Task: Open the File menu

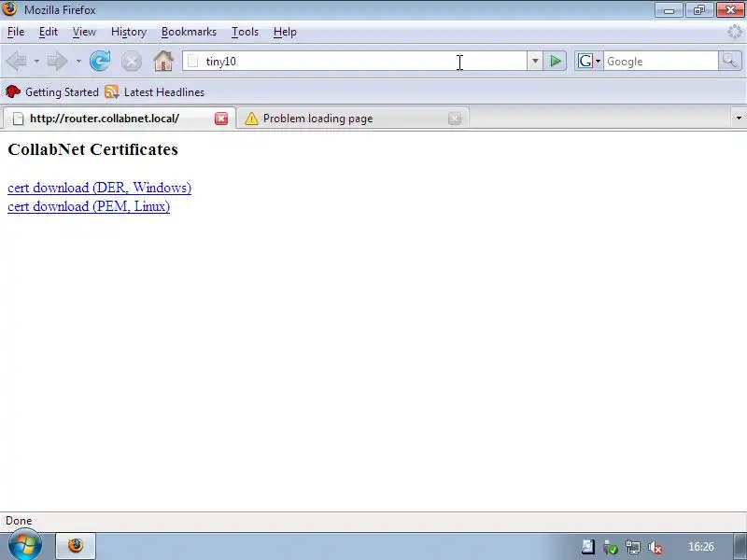Action: click(x=16, y=32)
